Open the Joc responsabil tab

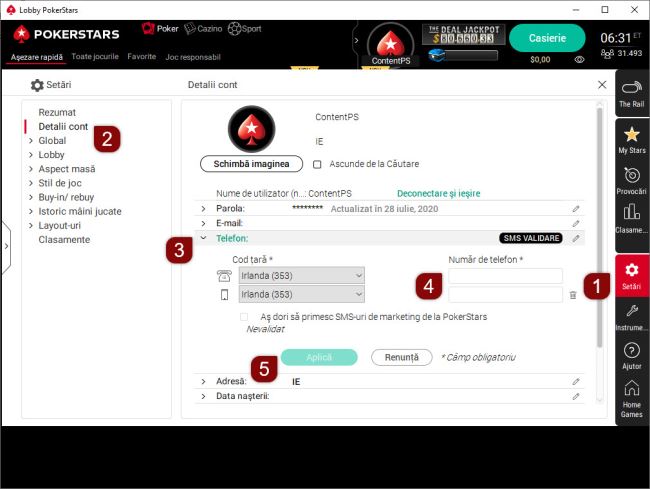point(193,57)
